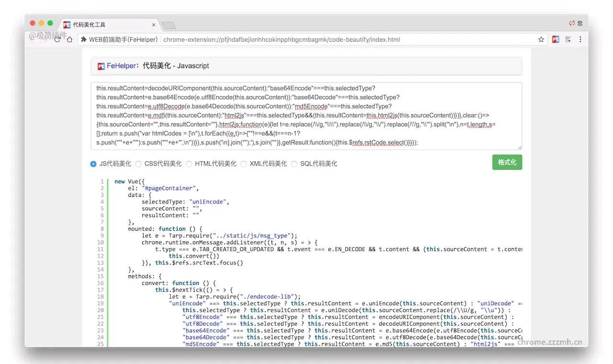Open a new tab with the tab-strip button
The width and height of the screenshot is (613, 364).
[168, 25]
